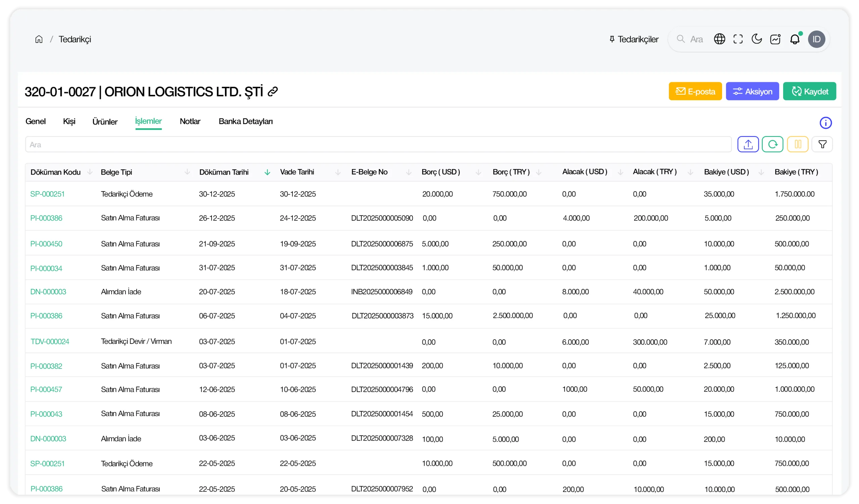Open document PI-000382
859x504 pixels.
click(x=46, y=366)
